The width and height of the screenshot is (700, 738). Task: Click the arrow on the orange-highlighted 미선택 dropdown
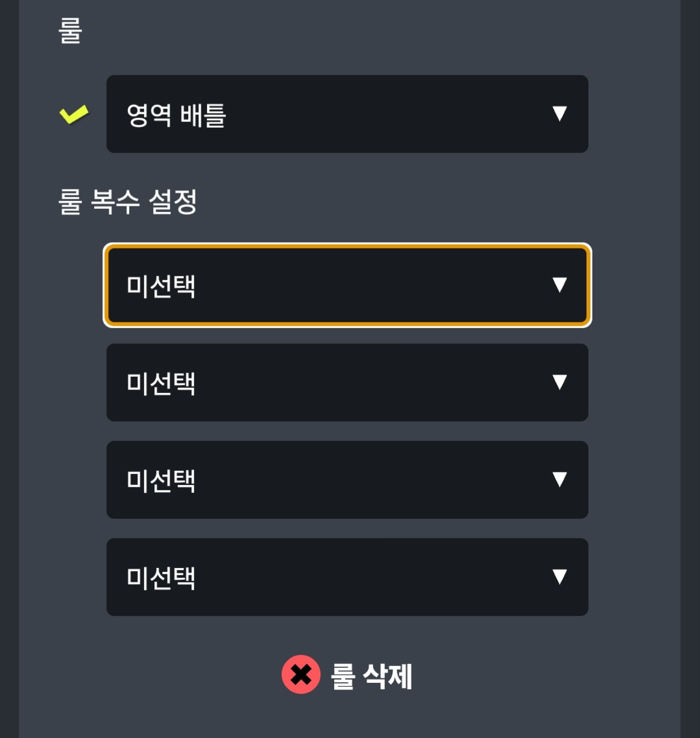pyautogui.click(x=559, y=285)
